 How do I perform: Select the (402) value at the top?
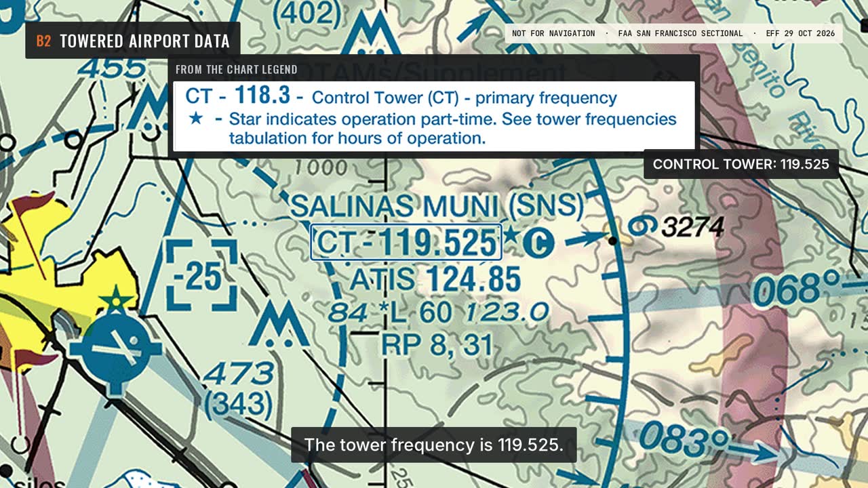click(308, 14)
